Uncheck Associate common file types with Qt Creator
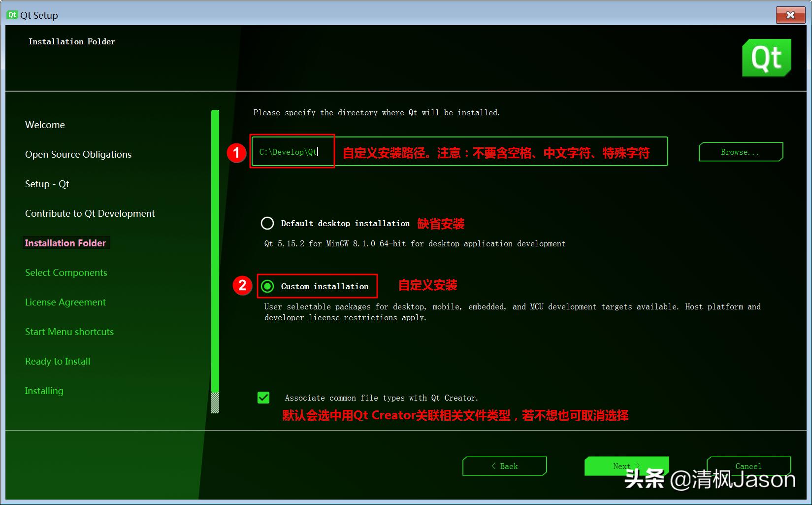Viewport: 812px width, 505px height. [x=263, y=398]
